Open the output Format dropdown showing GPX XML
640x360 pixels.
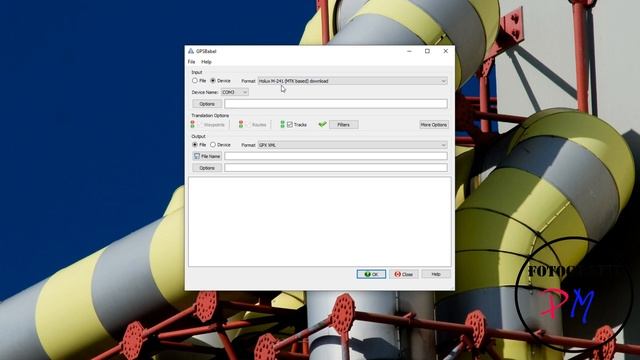pos(353,145)
